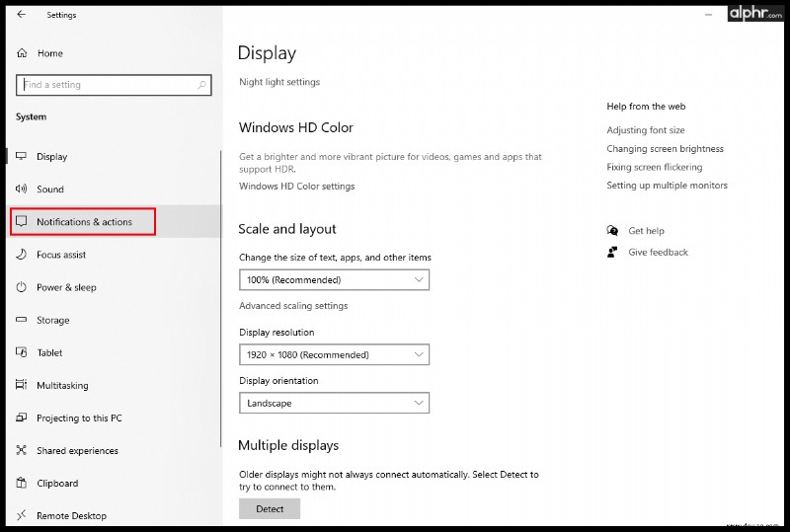Select Focus assist settings
790x532 pixels.
click(114, 255)
